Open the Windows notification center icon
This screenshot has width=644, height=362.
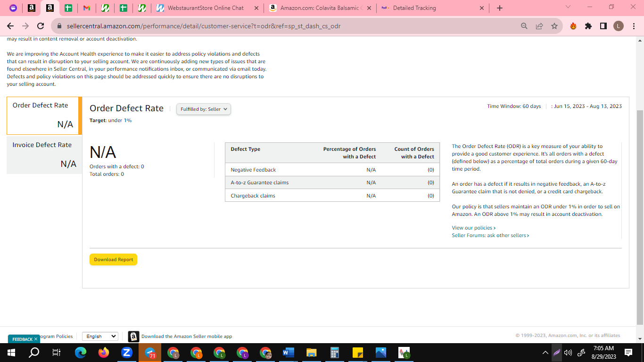pyautogui.click(x=628, y=352)
